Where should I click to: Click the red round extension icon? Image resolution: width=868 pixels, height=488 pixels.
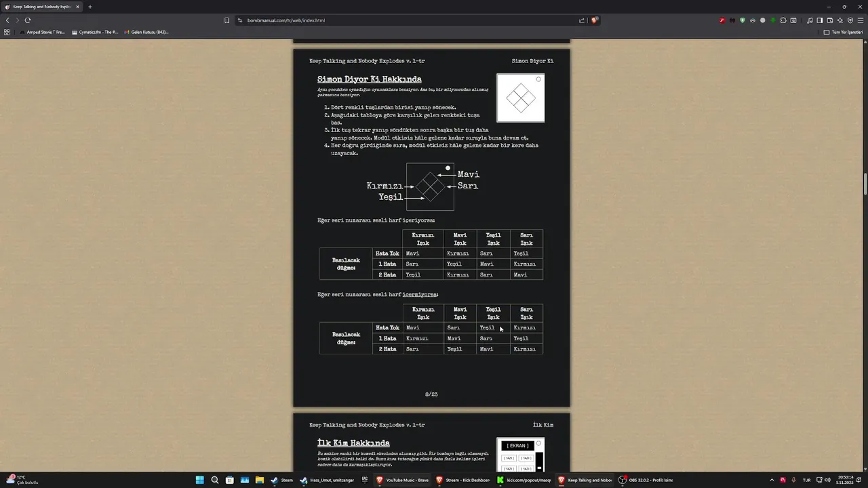722,20
